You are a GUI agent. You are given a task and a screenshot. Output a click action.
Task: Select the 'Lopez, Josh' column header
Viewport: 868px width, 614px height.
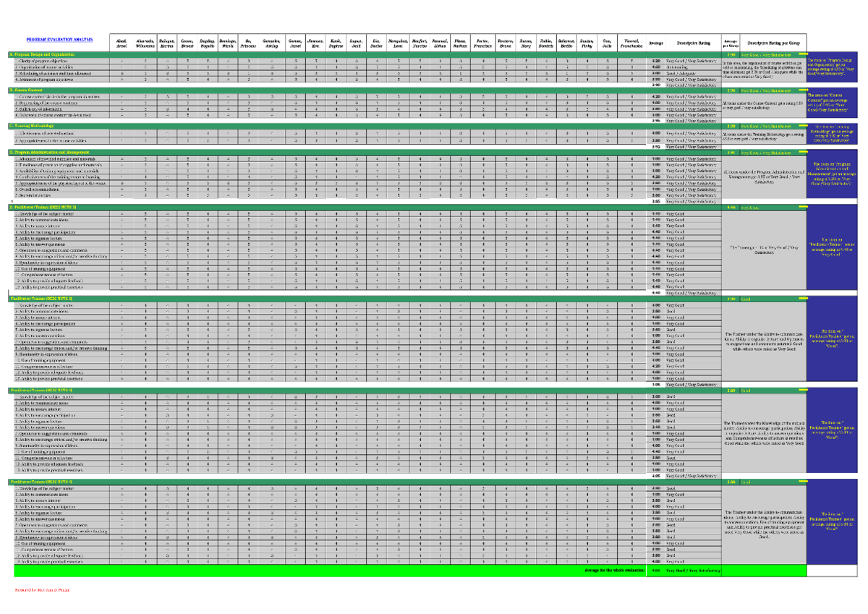[x=355, y=42]
